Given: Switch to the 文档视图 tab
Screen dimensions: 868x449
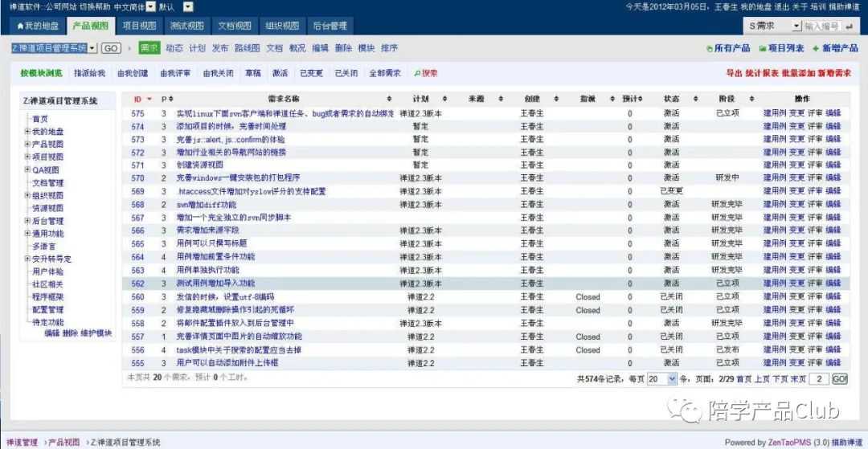Looking at the screenshot, I should click(x=235, y=26).
